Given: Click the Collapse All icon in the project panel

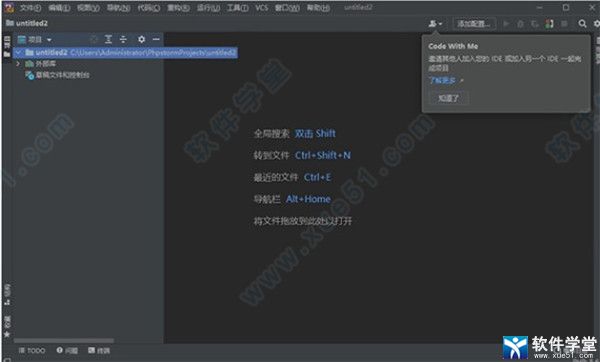Looking at the screenshot, I should [123, 39].
